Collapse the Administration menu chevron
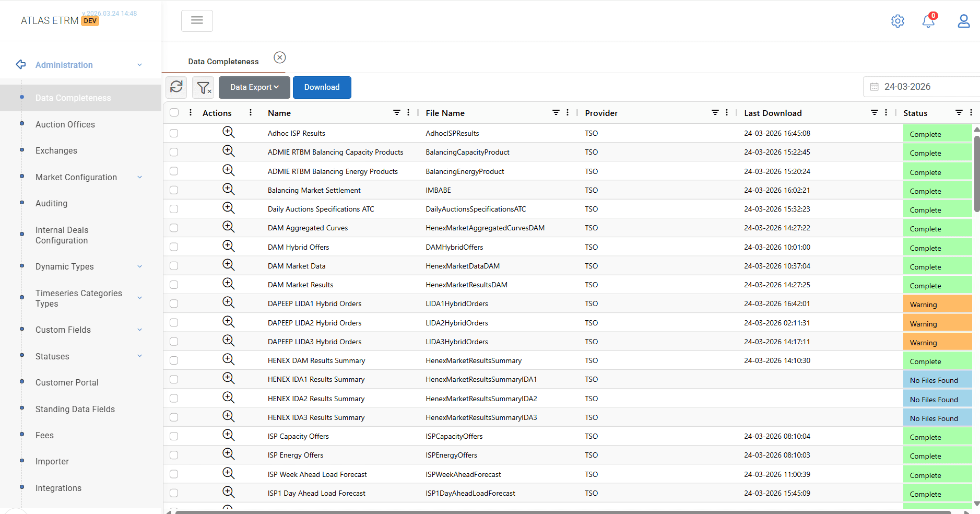 coord(139,65)
